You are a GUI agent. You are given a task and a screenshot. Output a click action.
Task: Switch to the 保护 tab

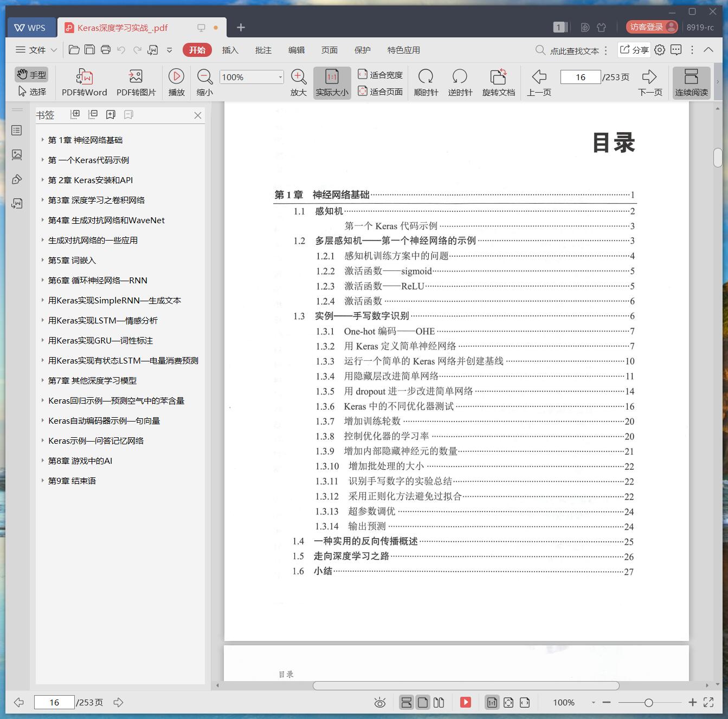(362, 50)
